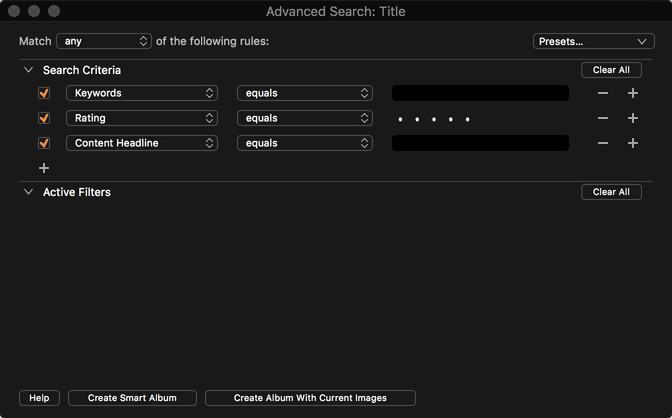This screenshot has width=672, height=418.
Task: Open the Keywords field selector
Action: pos(142,93)
